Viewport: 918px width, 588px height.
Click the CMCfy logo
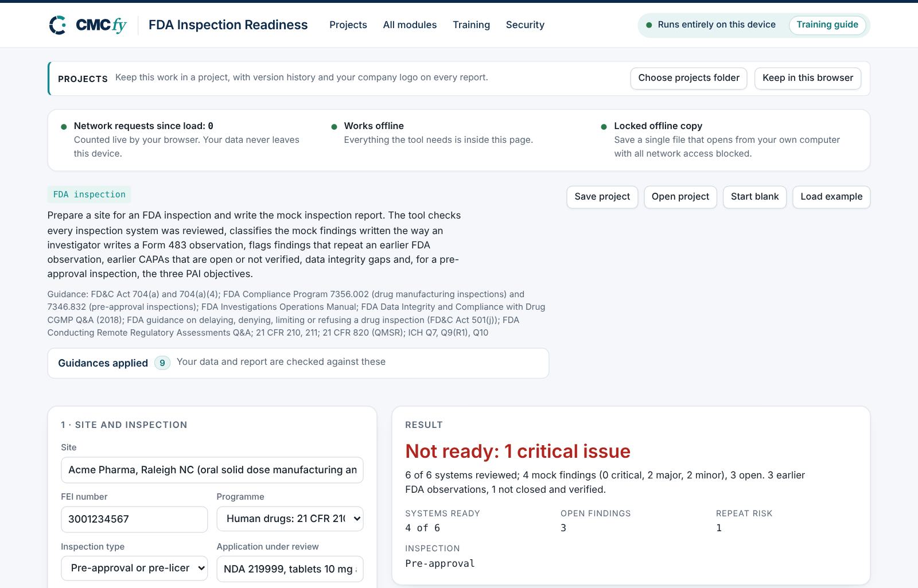(88, 25)
